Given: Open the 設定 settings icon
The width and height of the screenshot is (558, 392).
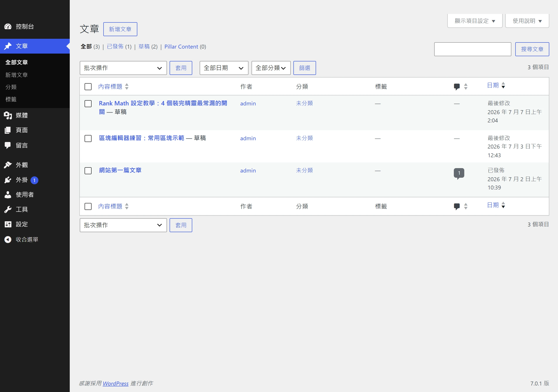Looking at the screenshot, I should 8,224.
